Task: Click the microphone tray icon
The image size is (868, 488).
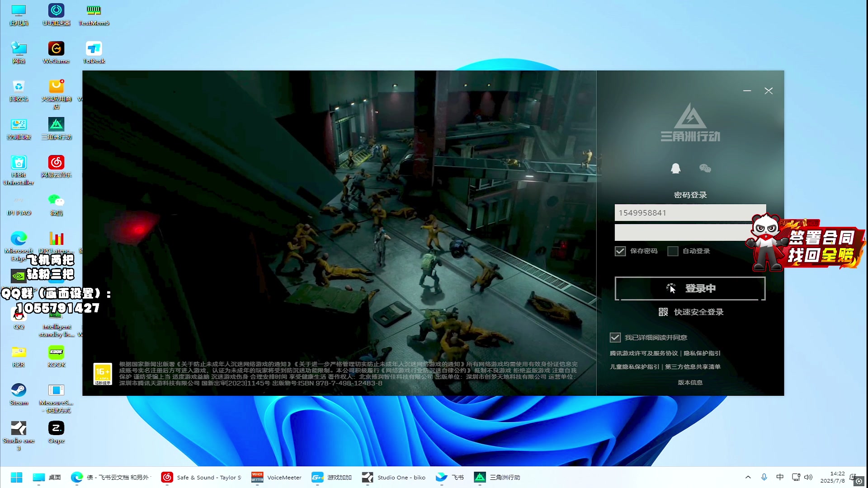Action: (764, 477)
